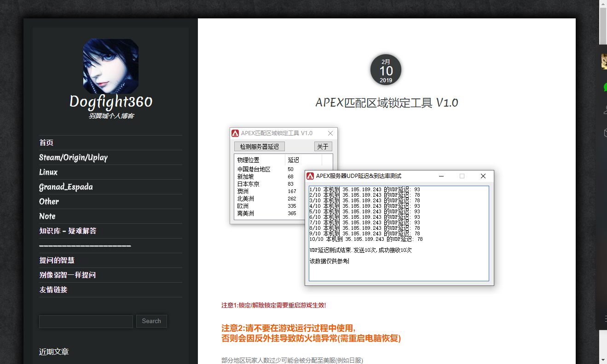
Task: Click the APEX服务器UDP延迟&到达率测试 window title
Action: tap(358, 176)
